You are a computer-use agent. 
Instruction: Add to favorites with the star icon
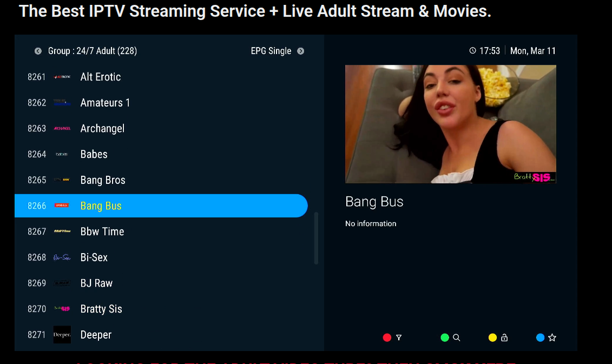click(x=552, y=337)
